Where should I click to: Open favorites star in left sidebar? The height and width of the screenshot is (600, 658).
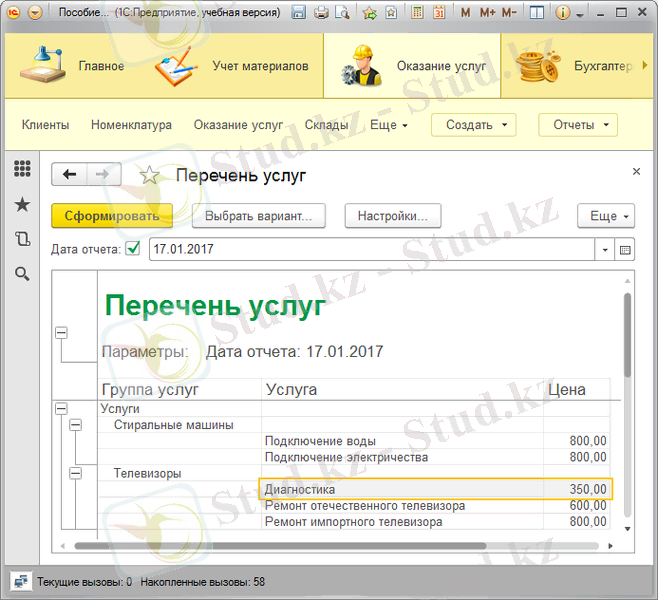point(22,204)
